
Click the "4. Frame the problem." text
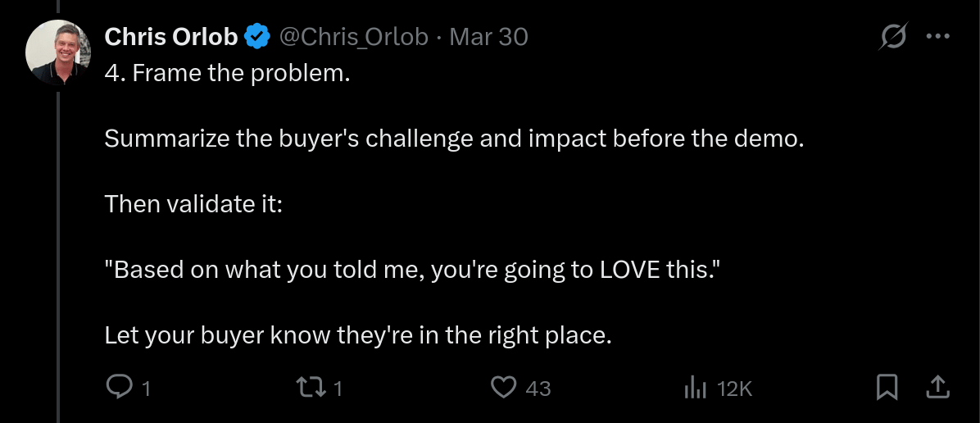[x=228, y=73]
